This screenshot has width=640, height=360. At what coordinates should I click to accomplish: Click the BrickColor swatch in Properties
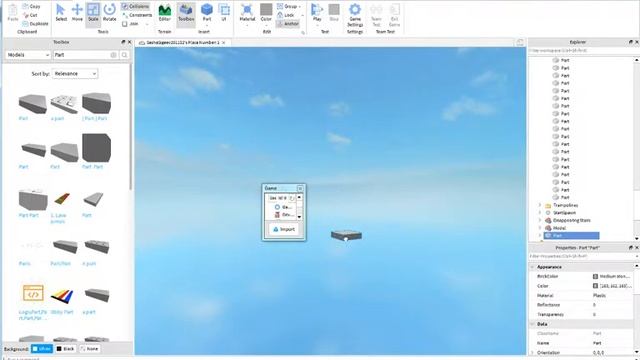595,276
